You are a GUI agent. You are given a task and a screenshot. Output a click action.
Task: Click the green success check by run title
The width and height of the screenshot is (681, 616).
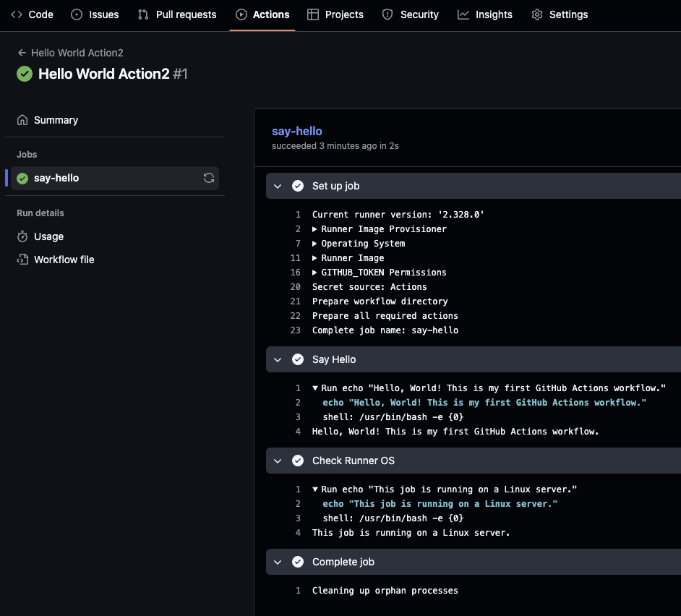[25, 74]
